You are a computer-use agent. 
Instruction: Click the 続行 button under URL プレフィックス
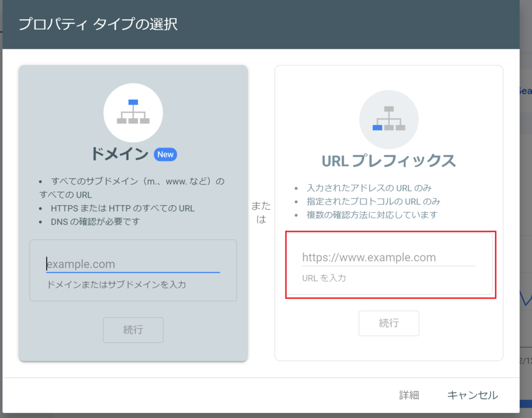point(389,323)
